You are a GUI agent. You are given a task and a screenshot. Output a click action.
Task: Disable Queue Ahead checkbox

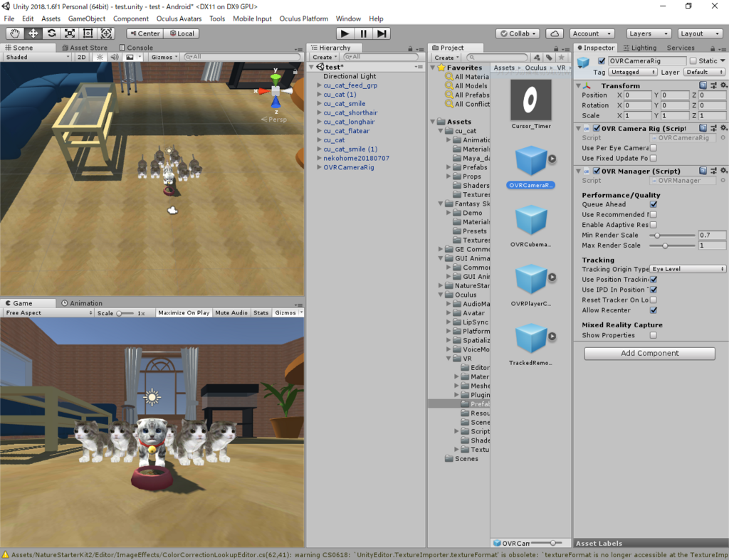pos(654,204)
